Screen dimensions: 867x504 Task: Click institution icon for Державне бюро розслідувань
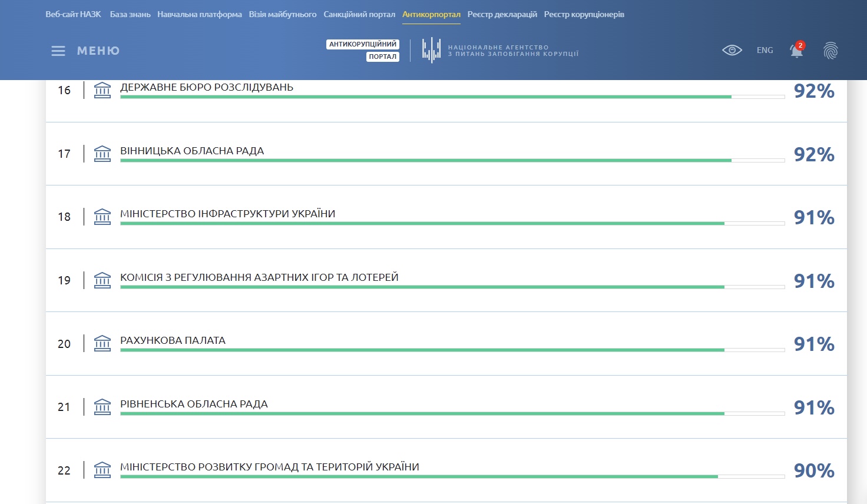(102, 90)
